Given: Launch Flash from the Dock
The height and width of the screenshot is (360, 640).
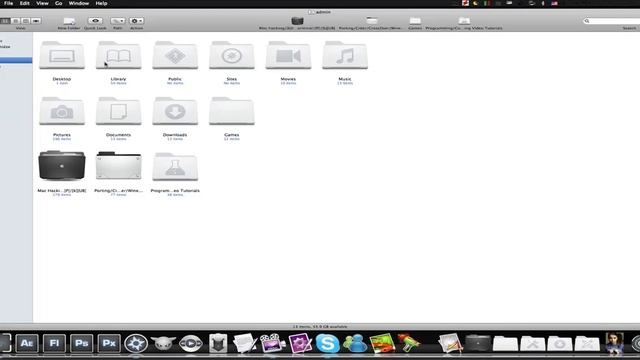Looking at the screenshot, I should 54,343.
